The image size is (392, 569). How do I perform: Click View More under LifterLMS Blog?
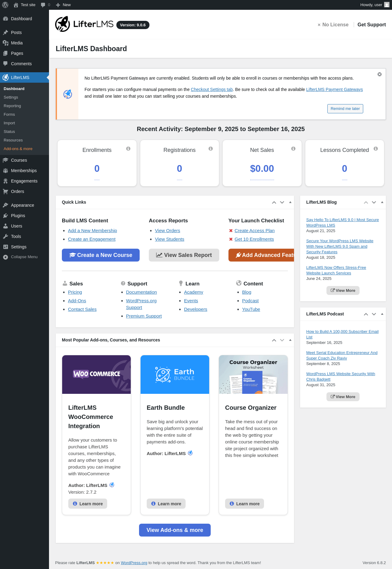click(x=343, y=291)
